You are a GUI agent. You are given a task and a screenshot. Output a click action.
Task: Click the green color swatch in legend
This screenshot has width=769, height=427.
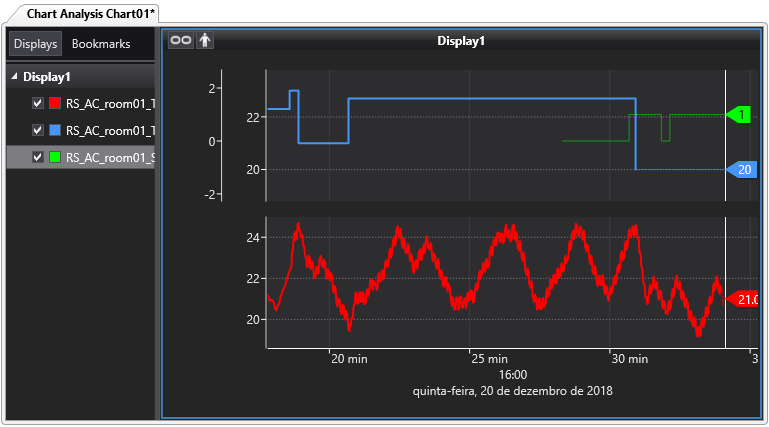(55, 157)
